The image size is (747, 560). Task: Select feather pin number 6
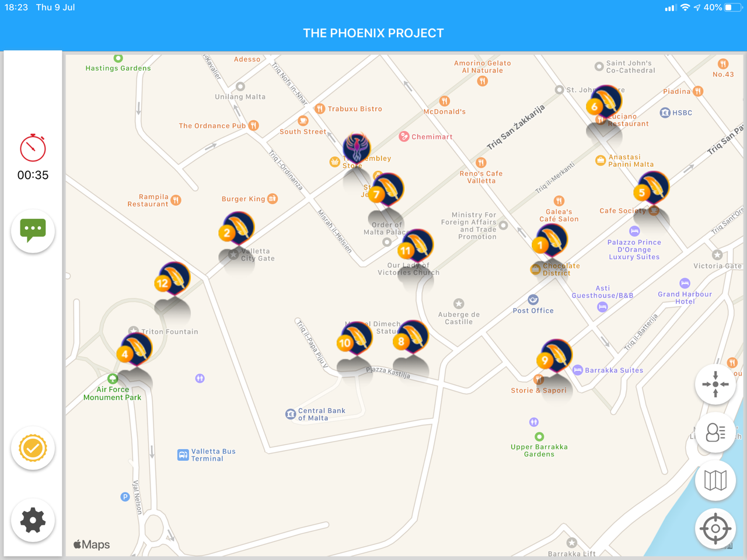coord(604,102)
